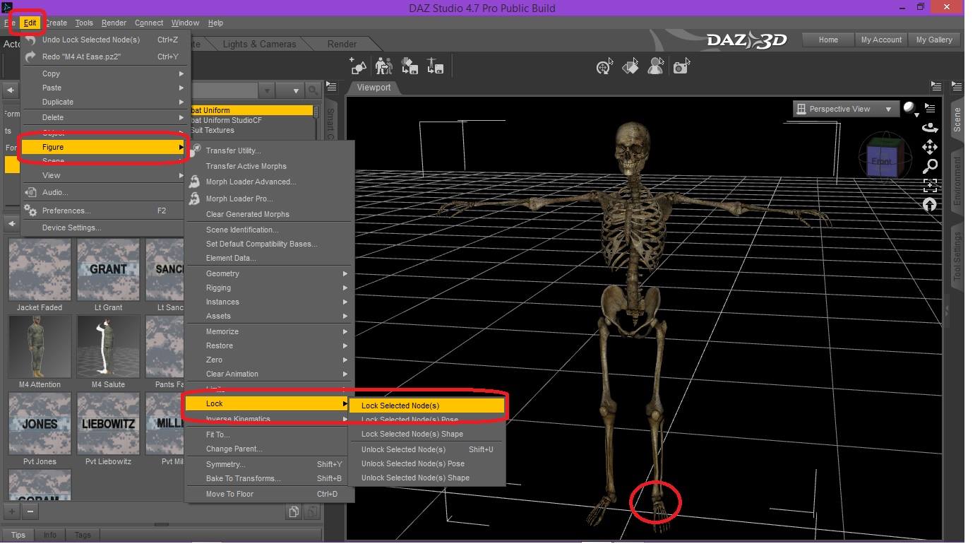Click the right-side pane options menu icon
The image size is (980, 544).
click(957, 87)
